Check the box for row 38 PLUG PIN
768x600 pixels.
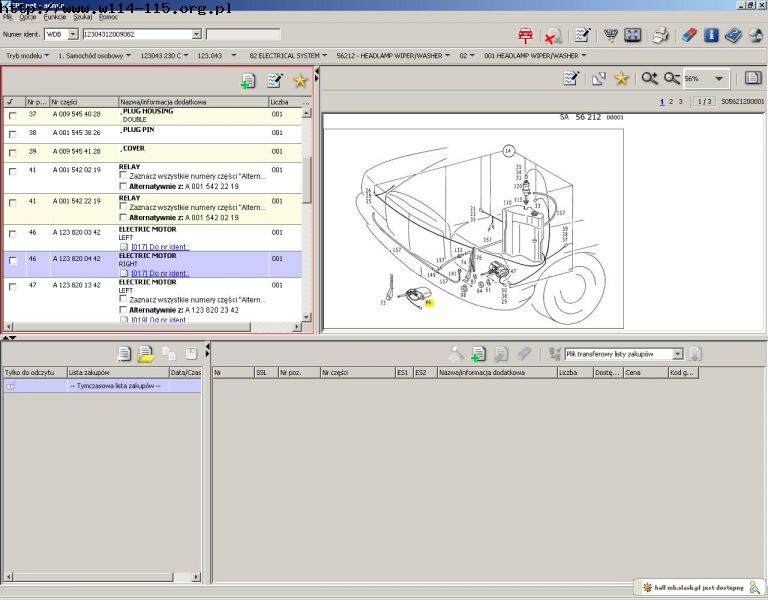pos(12,134)
